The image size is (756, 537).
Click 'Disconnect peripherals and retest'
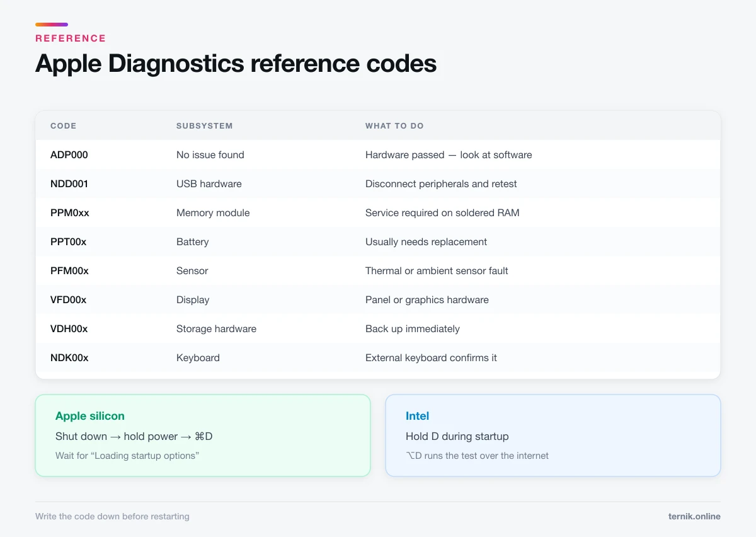pyautogui.click(x=441, y=184)
